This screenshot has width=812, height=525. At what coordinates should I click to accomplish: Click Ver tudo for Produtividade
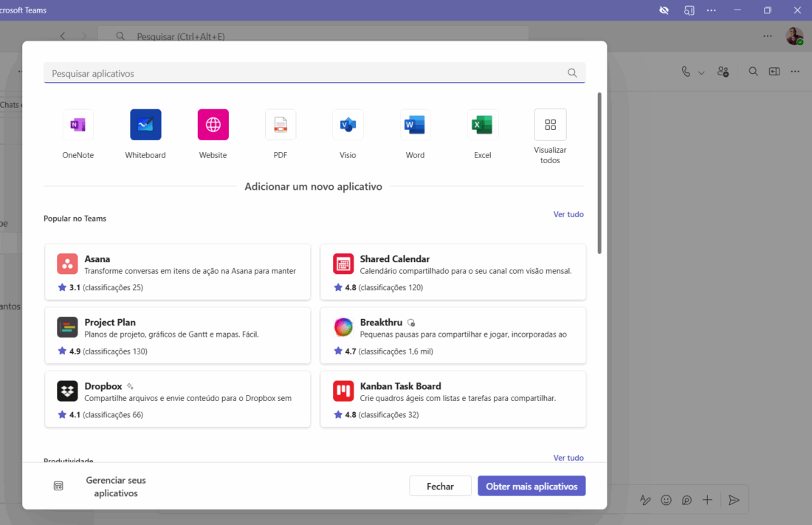click(568, 458)
